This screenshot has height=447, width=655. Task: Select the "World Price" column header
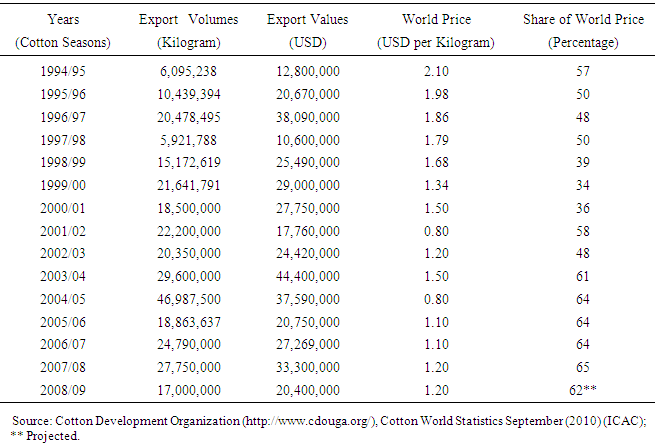tap(435, 19)
